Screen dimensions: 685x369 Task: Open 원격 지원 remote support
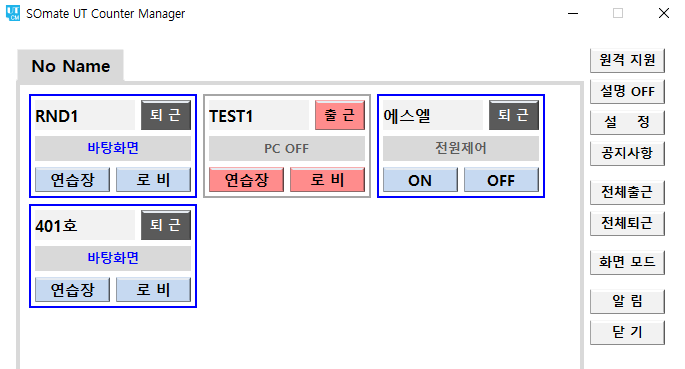pyautogui.click(x=627, y=60)
